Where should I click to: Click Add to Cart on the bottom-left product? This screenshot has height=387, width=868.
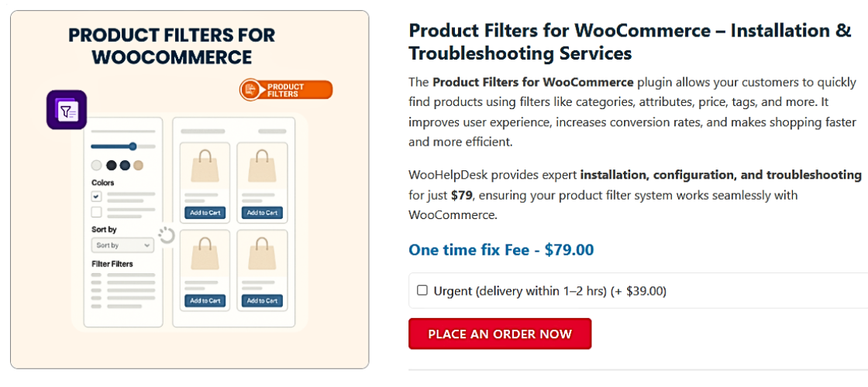coord(205,300)
